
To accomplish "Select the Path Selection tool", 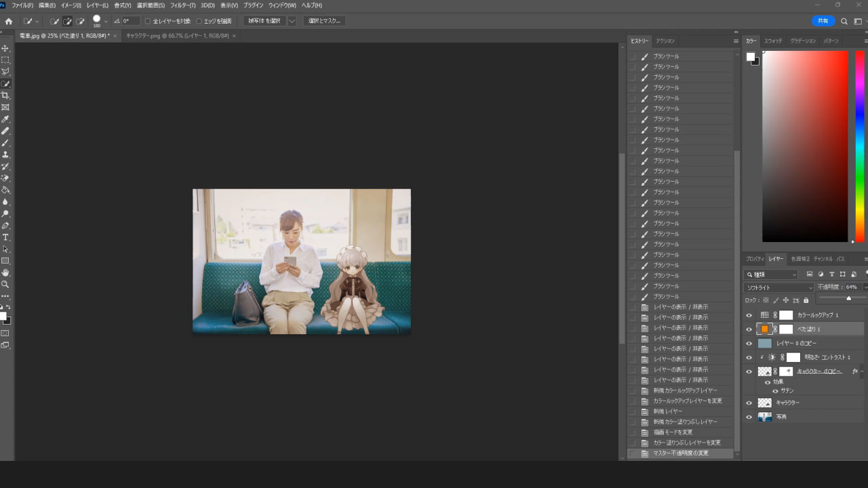I will pyautogui.click(x=5, y=249).
